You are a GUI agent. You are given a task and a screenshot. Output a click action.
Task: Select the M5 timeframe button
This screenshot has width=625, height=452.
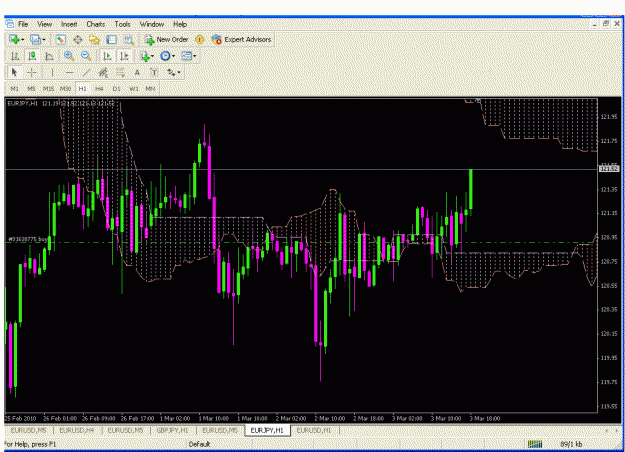[x=31, y=88]
